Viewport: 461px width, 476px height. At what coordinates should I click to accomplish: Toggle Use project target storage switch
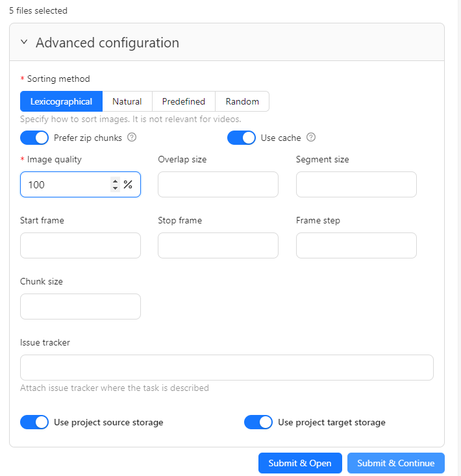(258, 422)
